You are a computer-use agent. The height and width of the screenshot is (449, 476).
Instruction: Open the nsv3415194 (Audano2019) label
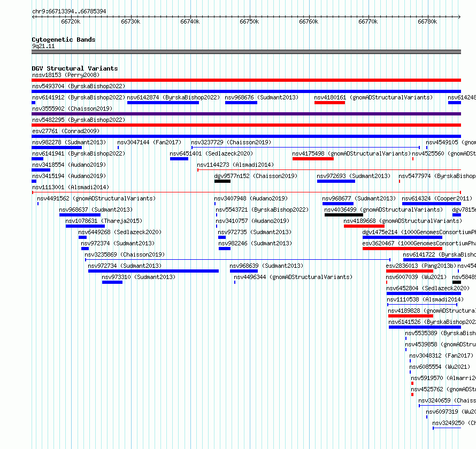[69, 176]
